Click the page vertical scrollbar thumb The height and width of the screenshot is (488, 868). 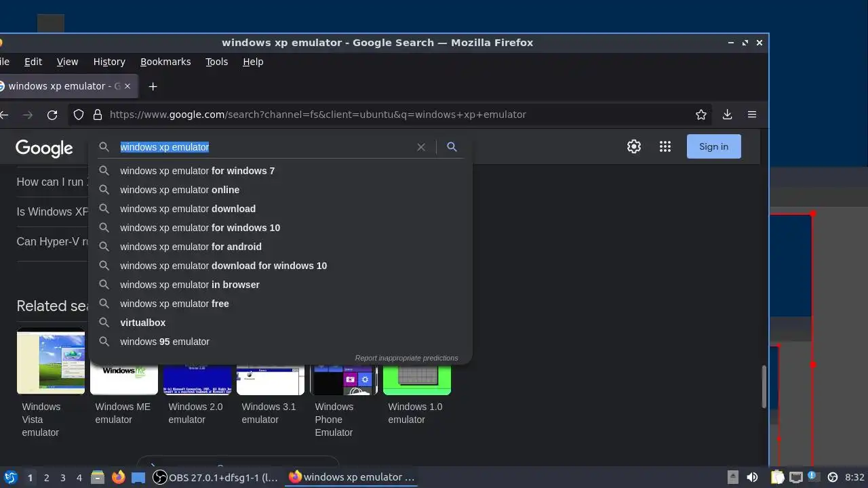point(764,387)
